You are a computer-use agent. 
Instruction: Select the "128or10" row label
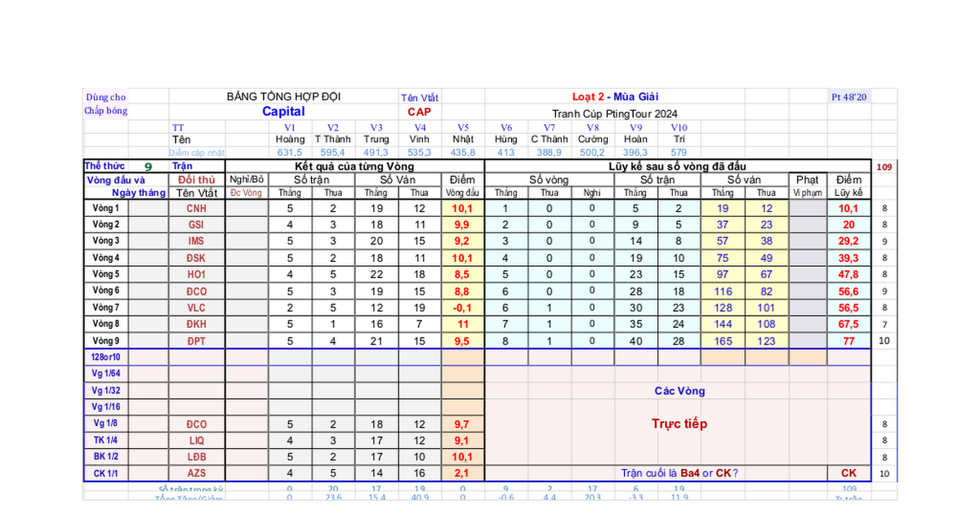[106, 357]
